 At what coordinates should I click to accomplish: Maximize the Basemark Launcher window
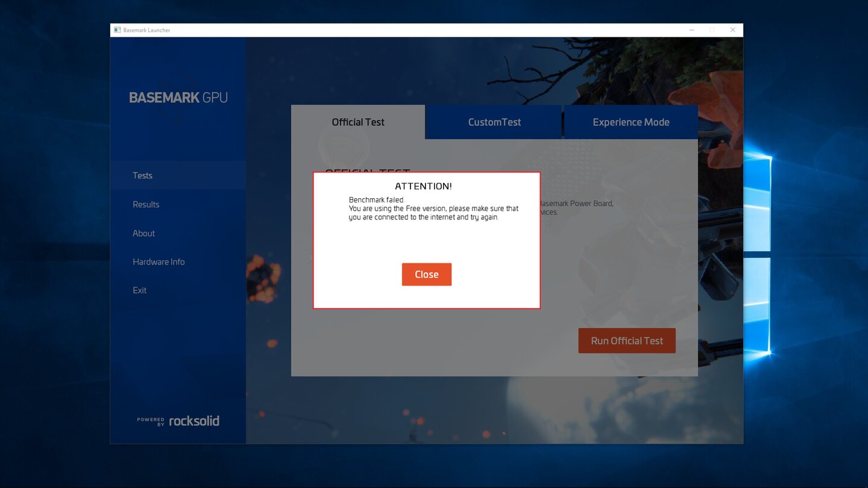[x=712, y=30]
